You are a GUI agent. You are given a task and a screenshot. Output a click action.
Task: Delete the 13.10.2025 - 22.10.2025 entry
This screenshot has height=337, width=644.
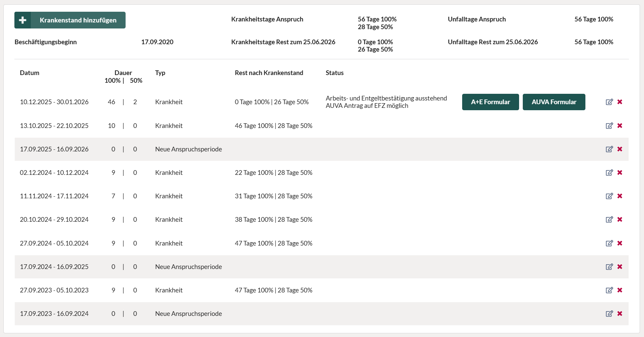tap(620, 126)
